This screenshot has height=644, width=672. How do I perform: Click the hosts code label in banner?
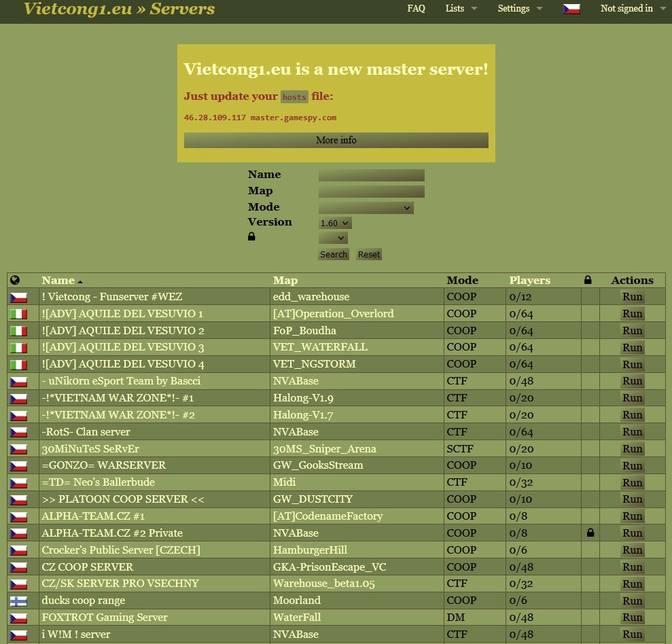point(294,97)
